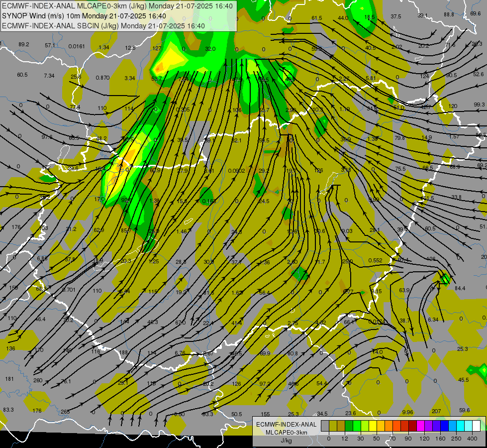Viewport: 487px width, 448px height.
Task: Click the pure blue swatch at 160
Action: [x=445, y=426]
